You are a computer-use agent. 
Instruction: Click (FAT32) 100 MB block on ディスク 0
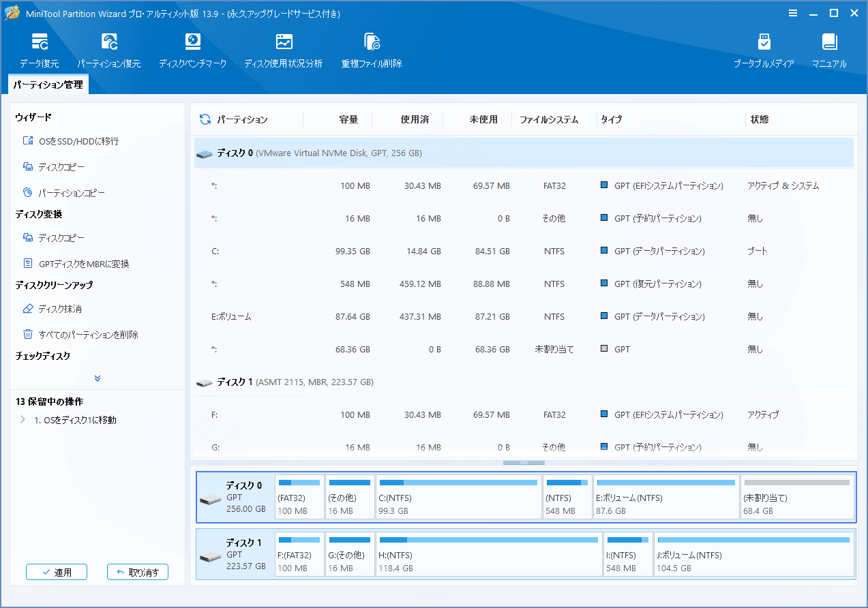(299, 497)
